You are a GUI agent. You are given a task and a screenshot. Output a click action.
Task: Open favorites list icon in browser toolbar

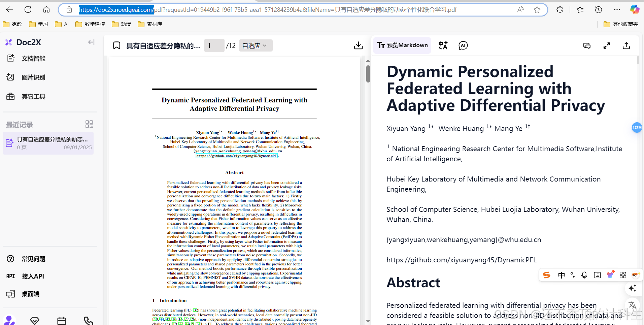[580, 10]
